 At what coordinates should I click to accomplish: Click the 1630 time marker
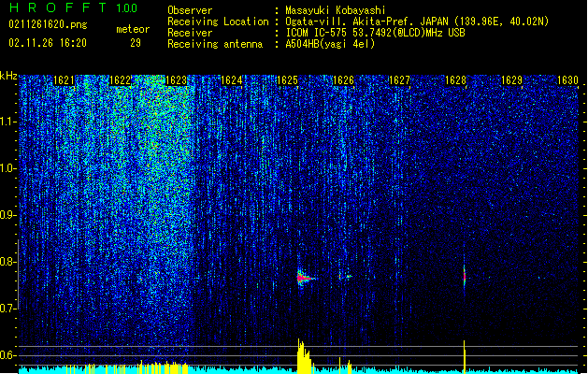[x=567, y=80]
